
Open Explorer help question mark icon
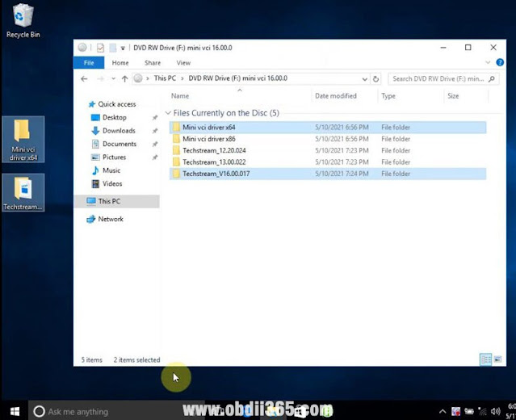click(x=500, y=62)
